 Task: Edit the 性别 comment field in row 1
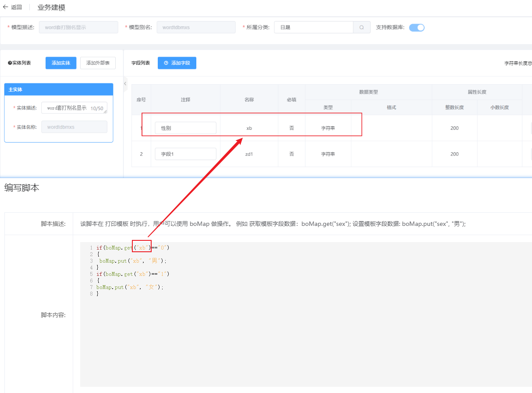point(185,128)
